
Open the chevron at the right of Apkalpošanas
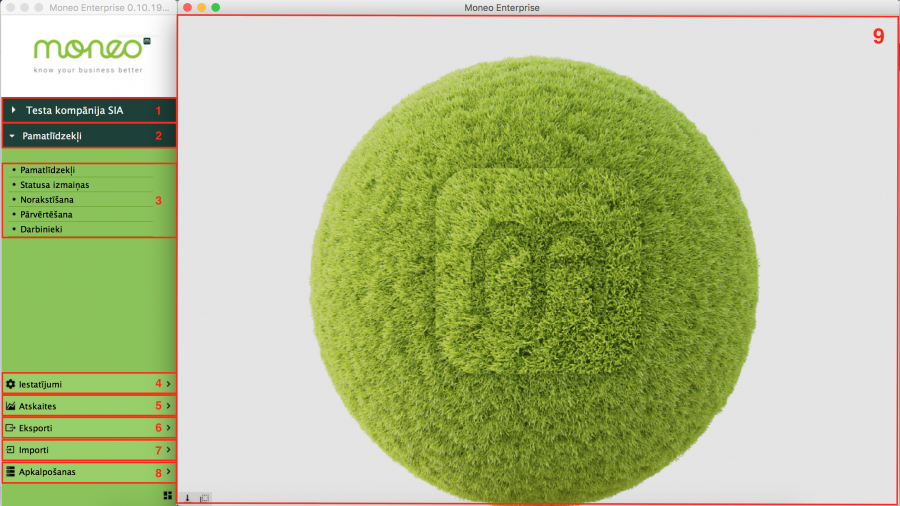click(x=169, y=471)
